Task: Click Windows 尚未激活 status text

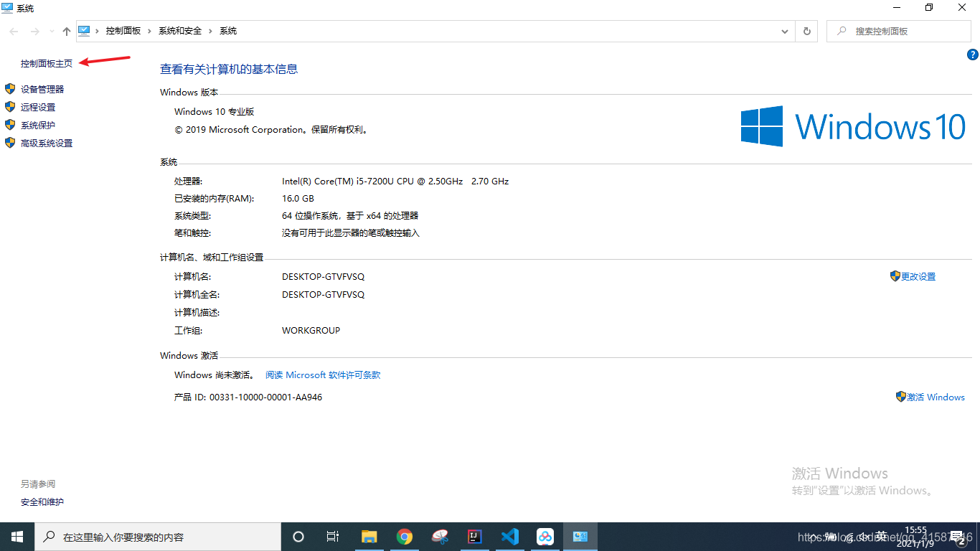Action: pyautogui.click(x=215, y=375)
